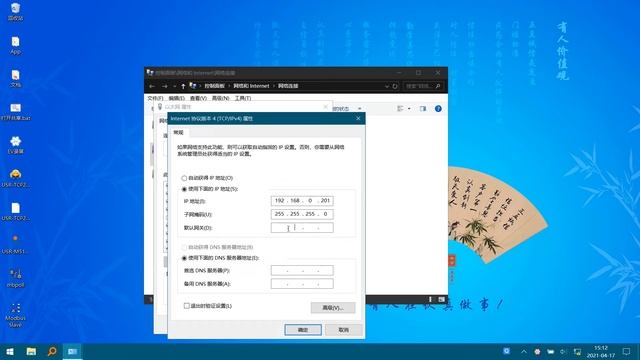Viewport: 640px width, 360px height.
Task: Open the View(V) menu
Action: click(198, 98)
